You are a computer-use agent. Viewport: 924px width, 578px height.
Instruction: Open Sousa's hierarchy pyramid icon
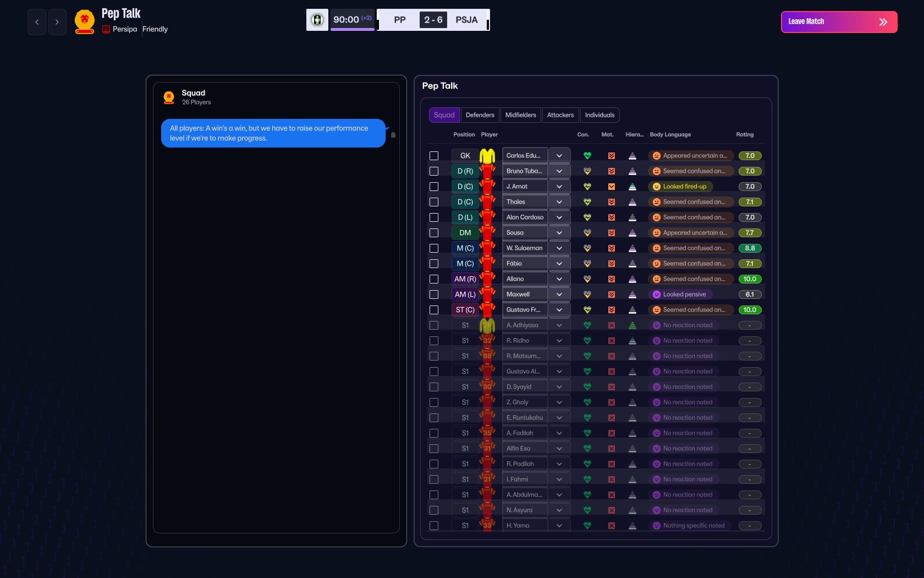point(634,232)
